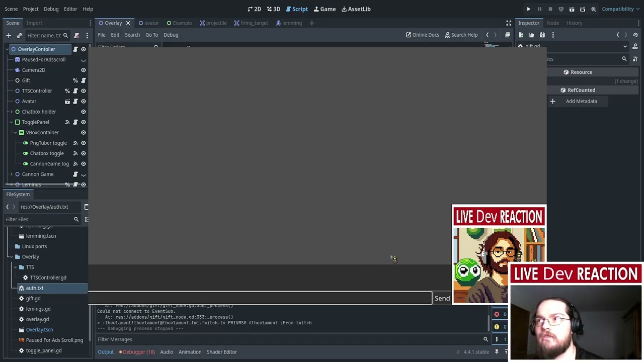The image size is (644, 362).
Task: Select Overlay.tscn in FileSystem
Action: click(x=39, y=330)
